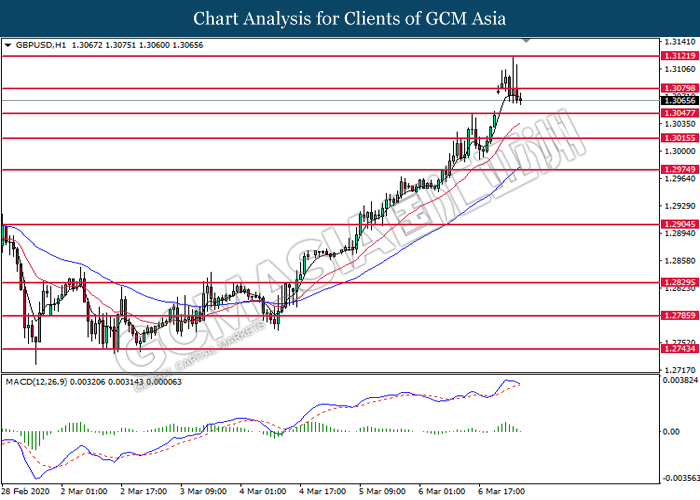Select the 1.29749 red price label
Viewport: 700px width, 500px height.
679,170
